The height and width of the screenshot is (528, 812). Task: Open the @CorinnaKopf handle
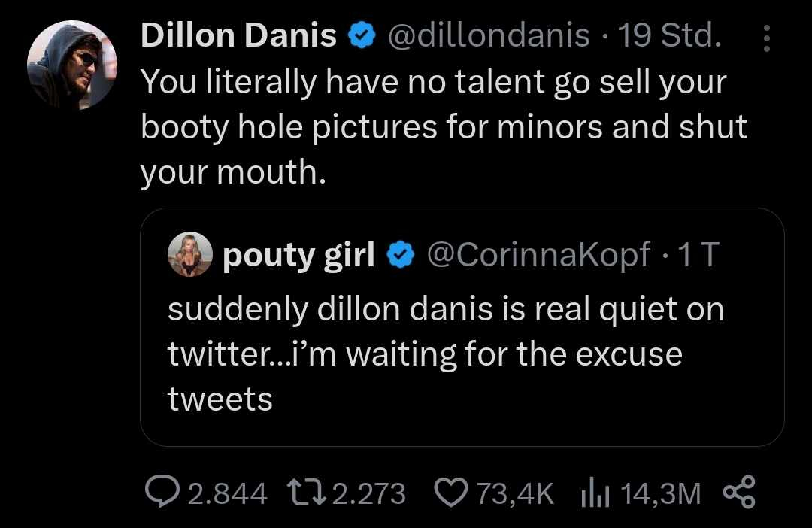538,257
